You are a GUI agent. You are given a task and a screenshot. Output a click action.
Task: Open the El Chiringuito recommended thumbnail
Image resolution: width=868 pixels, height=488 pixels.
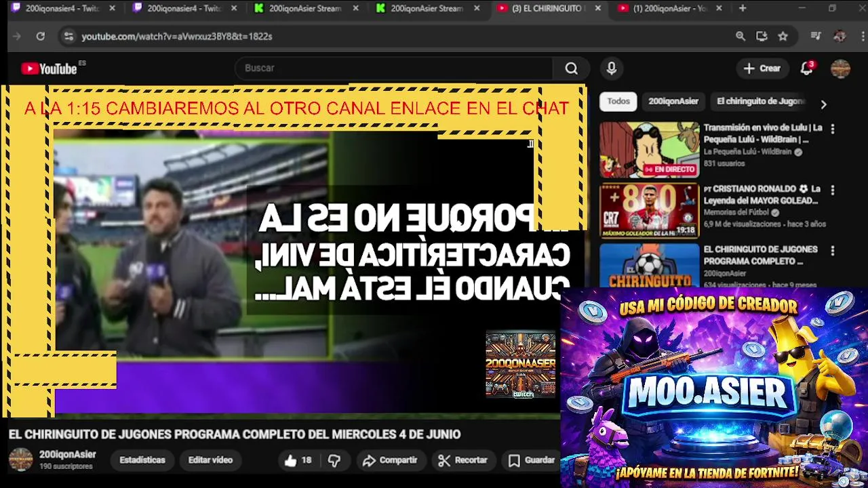tap(649, 265)
